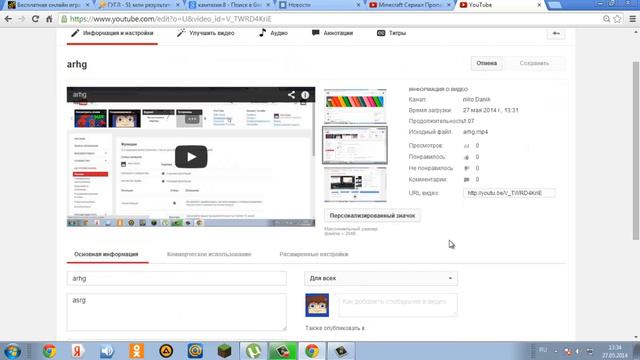Switch to the Бесплатная онлайн игра browser tab
This screenshot has height=360, width=640.
[48, 5]
